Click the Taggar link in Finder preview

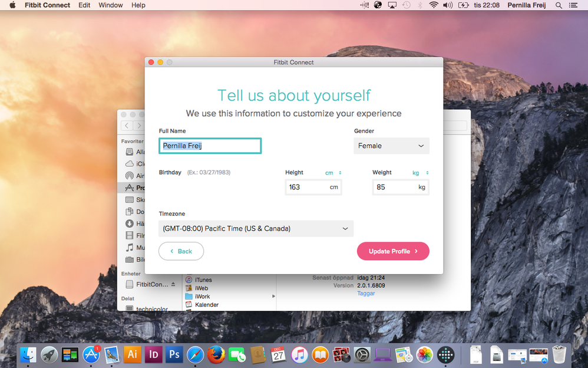pos(366,293)
